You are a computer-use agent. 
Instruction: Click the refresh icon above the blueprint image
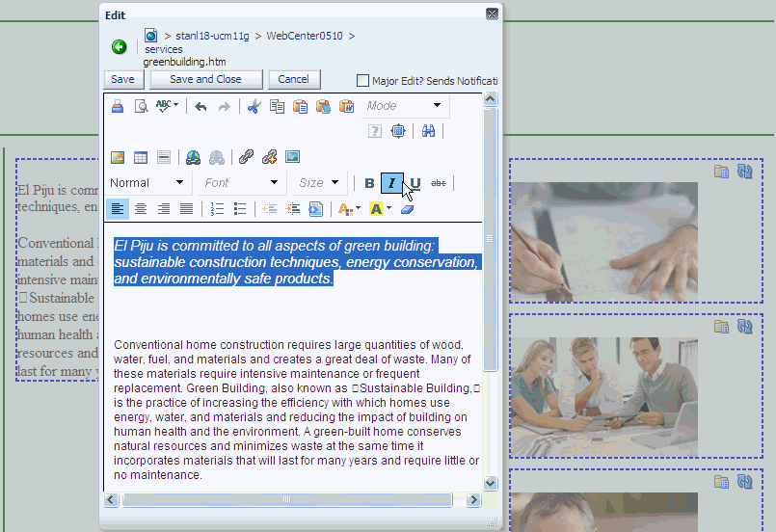pos(745,172)
